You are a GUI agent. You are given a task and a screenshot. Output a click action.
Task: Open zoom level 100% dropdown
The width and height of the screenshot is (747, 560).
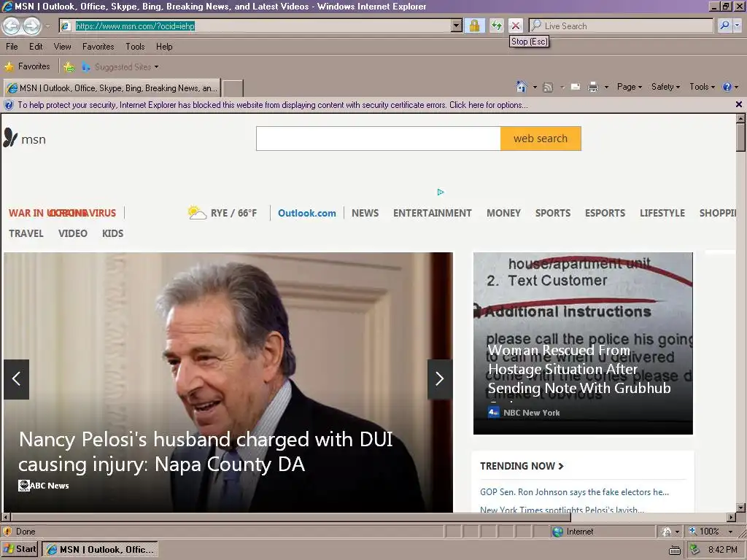click(x=730, y=532)
